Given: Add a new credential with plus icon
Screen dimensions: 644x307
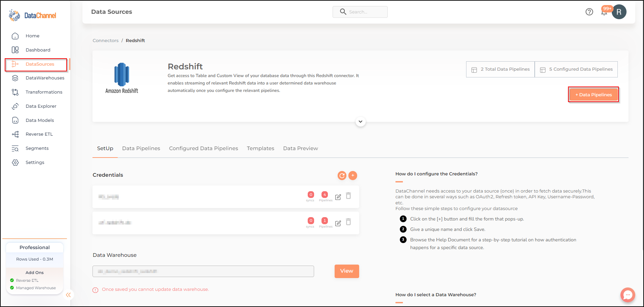Looking at the screenshot, I should [x=353, y=175].
